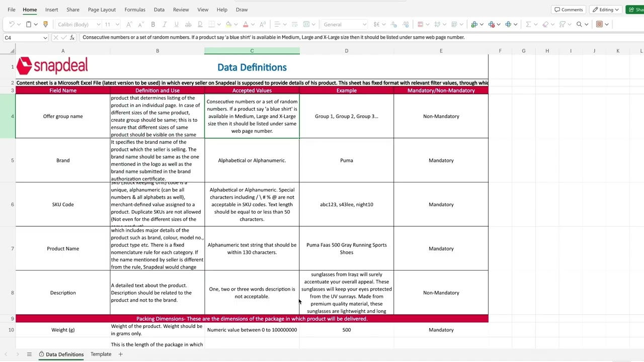
Task: Open the Find dropdown arrow
Action: pos(586,24)
